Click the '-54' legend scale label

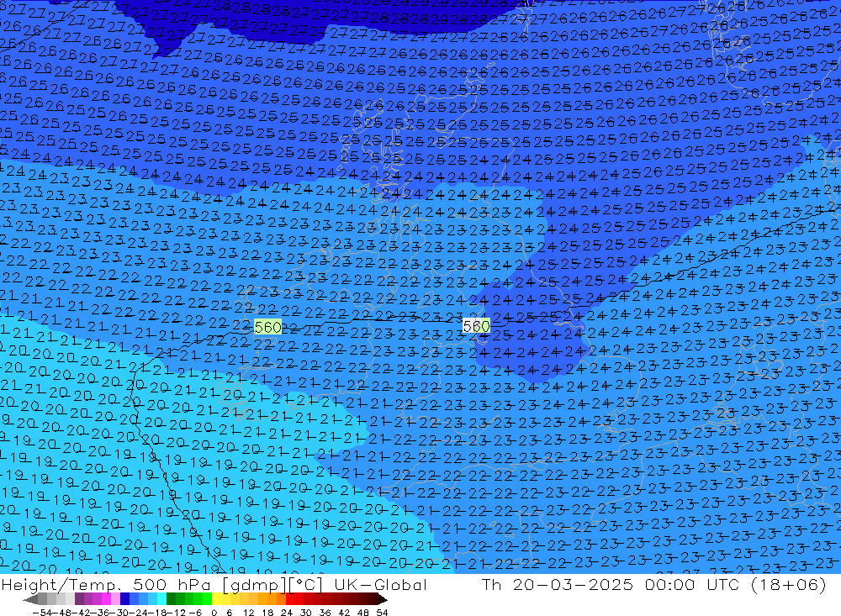(40, 613)
